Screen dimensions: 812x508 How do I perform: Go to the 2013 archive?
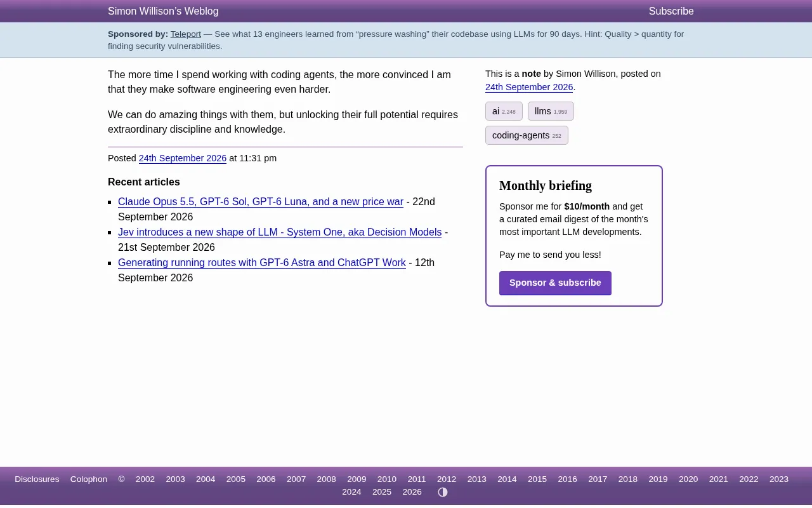pyautogui.click(x=477, y=479)
